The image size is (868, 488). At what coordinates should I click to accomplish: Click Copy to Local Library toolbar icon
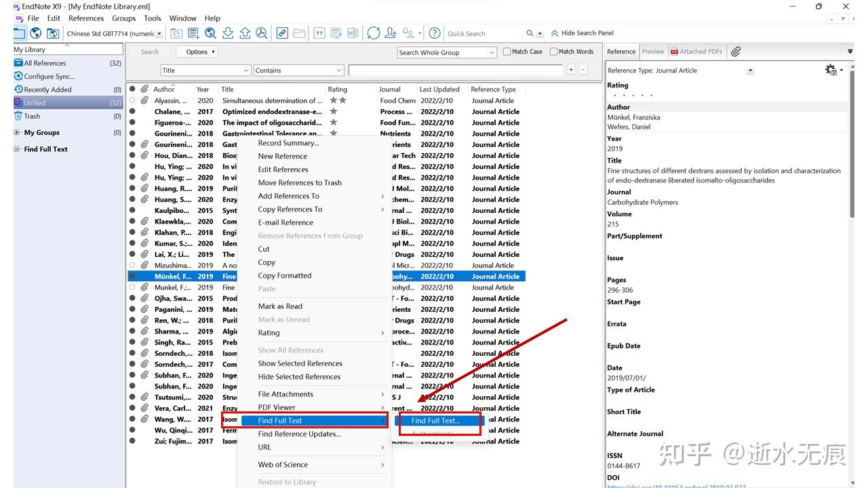[x=176, y=33]
